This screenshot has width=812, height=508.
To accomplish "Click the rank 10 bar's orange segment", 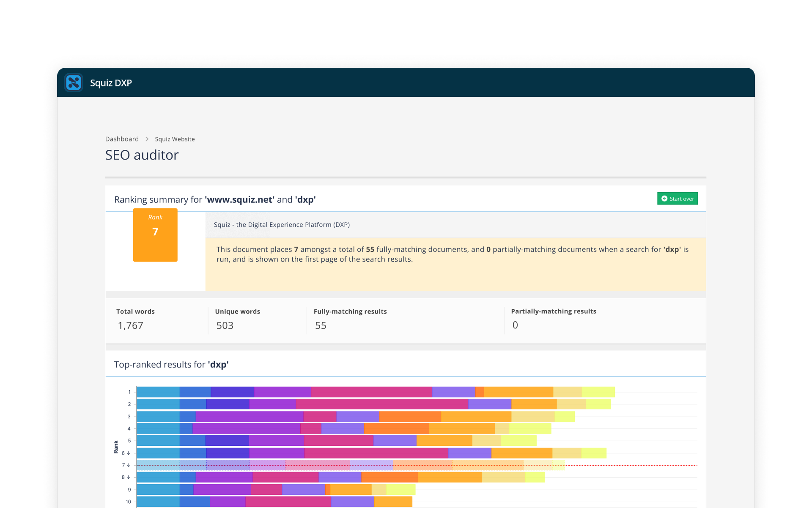I will pos(393,502).
